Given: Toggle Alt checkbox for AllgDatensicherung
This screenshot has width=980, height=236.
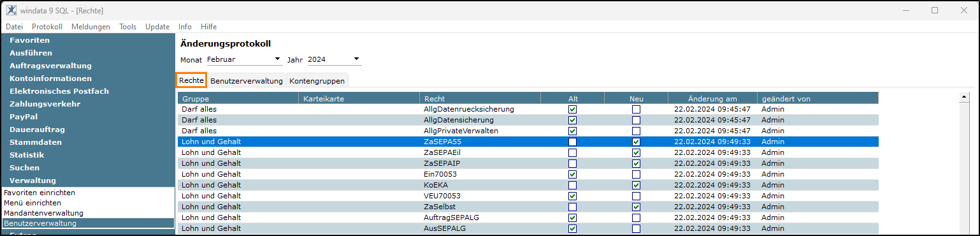Looking at the screenshot, I should [572, 120].
